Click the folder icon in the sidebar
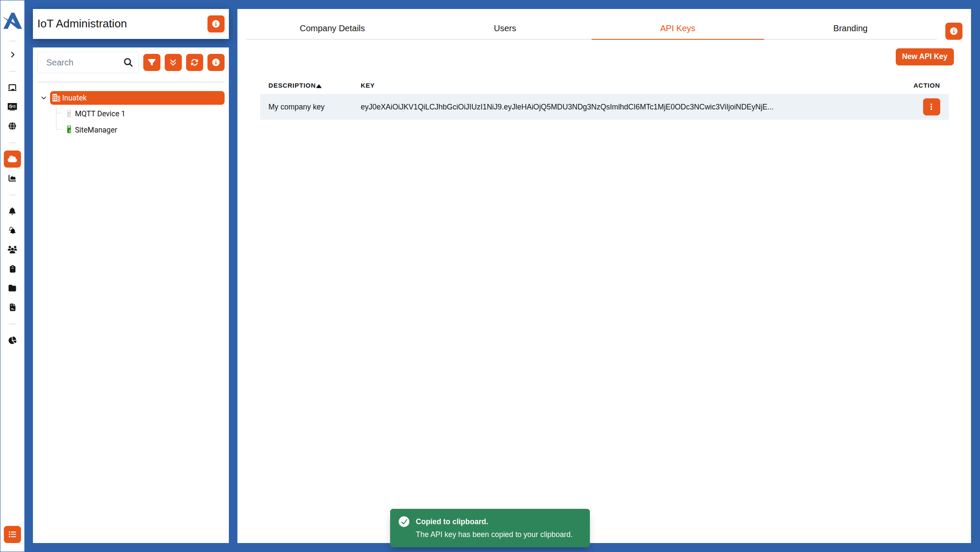Image resolution: width=980 pixels, height=552 pixels. pyautogui.click(x=12, y=288)
